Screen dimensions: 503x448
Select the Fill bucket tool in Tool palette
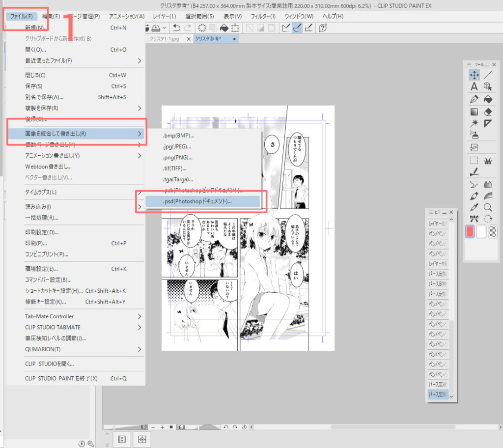click(x=488, y=99)
